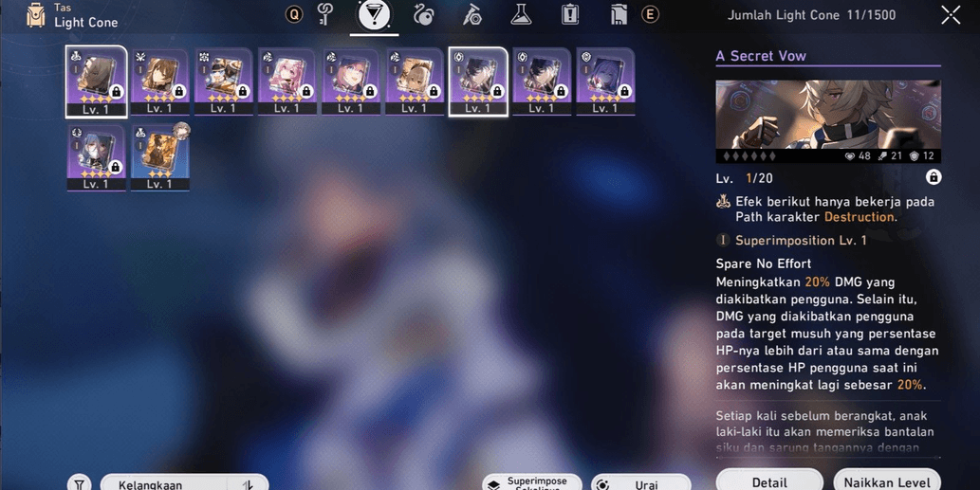Click the Light Cone heading at top left

point(85,23)
